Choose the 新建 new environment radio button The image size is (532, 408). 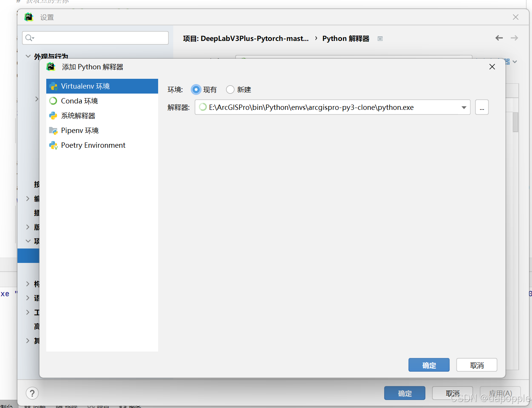(x=230, y=90)
